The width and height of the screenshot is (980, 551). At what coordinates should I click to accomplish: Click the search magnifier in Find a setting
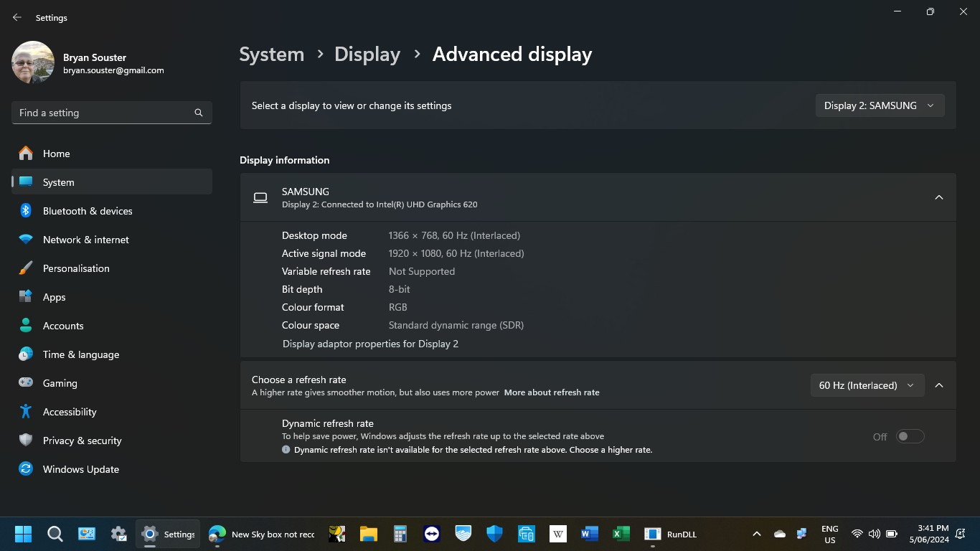click(199, 113)
